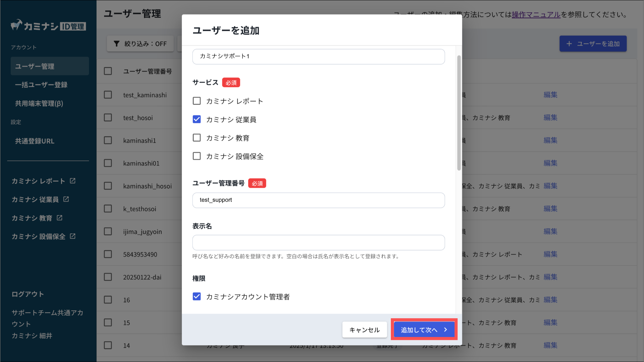Click the キャンセル button

[x=364, y=330]
